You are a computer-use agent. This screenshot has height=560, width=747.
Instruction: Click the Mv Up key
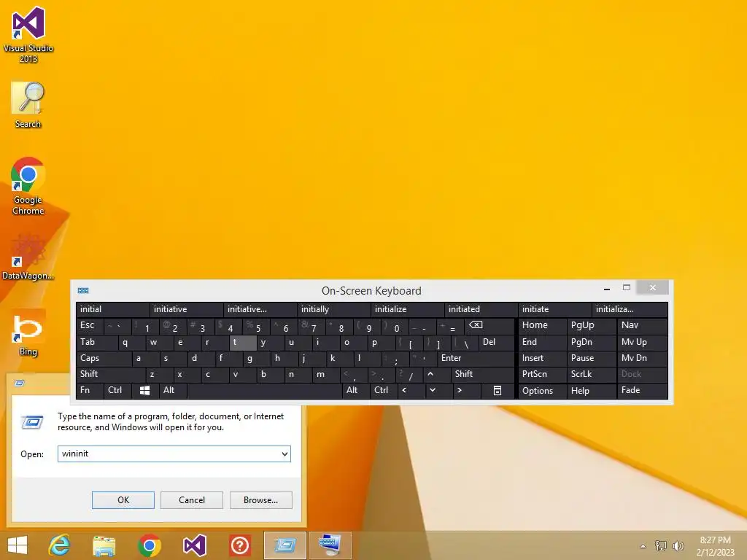point(642,343)
